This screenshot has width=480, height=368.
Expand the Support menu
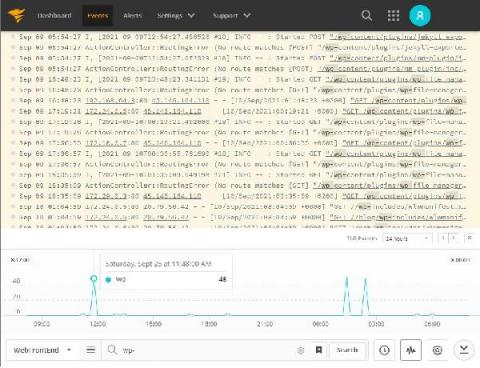click(x=231, y=15)
